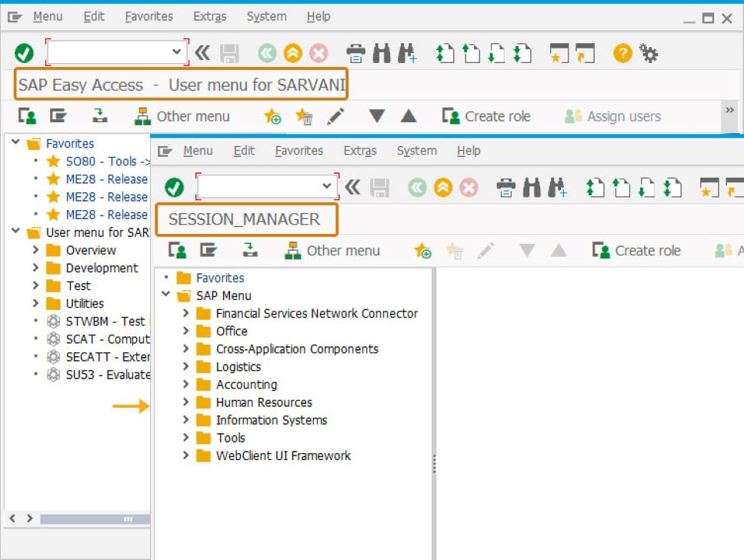Viewport: 744px width, 560px height.
Task: Click Assign users in Easy Access window
Action: 612,116
